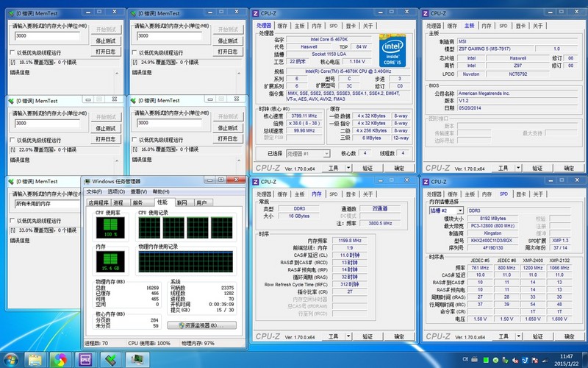Screen dimensions: 588x368
Task: Click the muted volume tray icon
Action: coord(515,360)
